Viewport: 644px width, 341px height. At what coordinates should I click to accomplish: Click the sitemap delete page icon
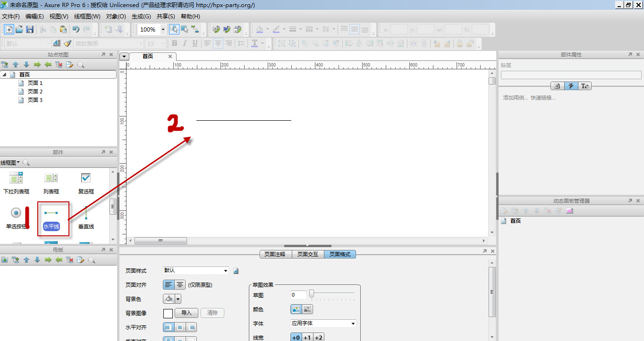tap(59, 65)
